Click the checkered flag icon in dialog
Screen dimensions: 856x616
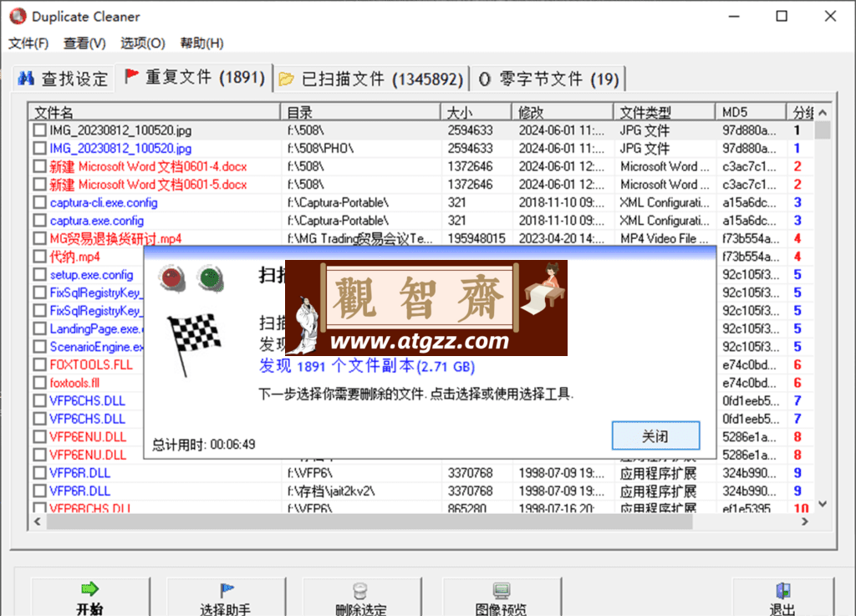coord(194,344)
